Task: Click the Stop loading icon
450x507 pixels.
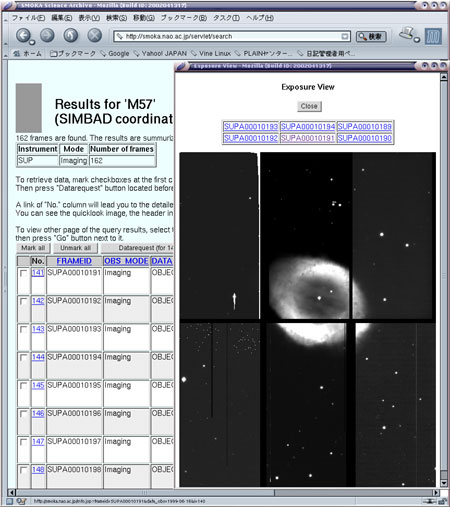Action: [95, 35]
